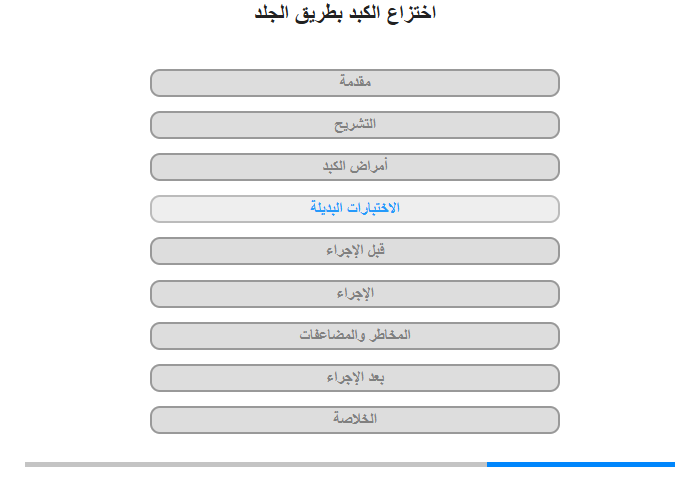The image size is (700, 480).
Task: Open the مقدمة section
Action: 355,83
